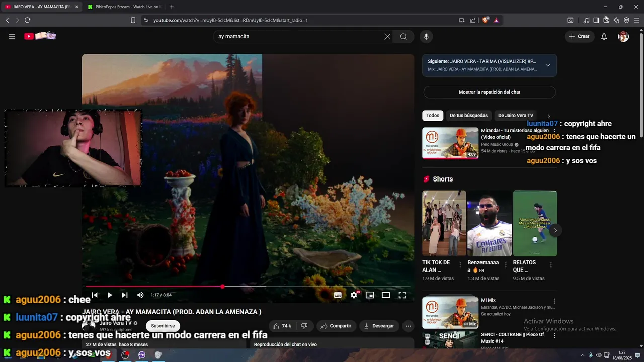This screenshot has width=644, height=362.
Task: Download the video via Descargar
Action: click(379, 326)
